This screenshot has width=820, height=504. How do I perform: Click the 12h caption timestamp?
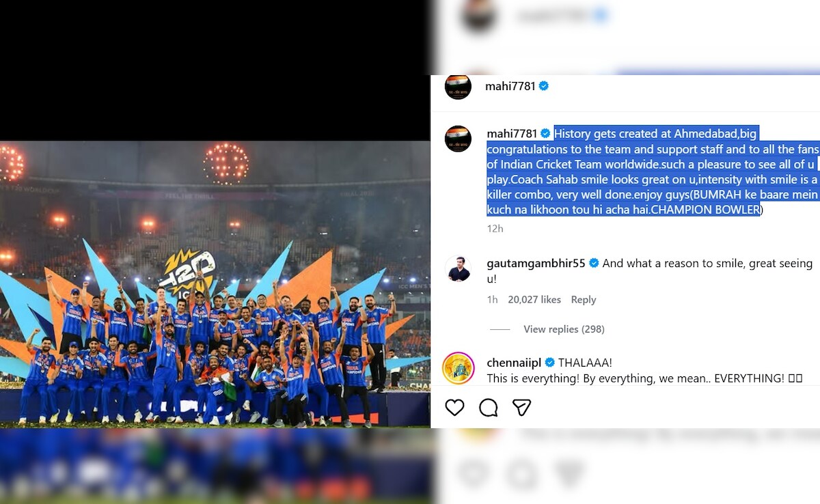tap(495, 229)
